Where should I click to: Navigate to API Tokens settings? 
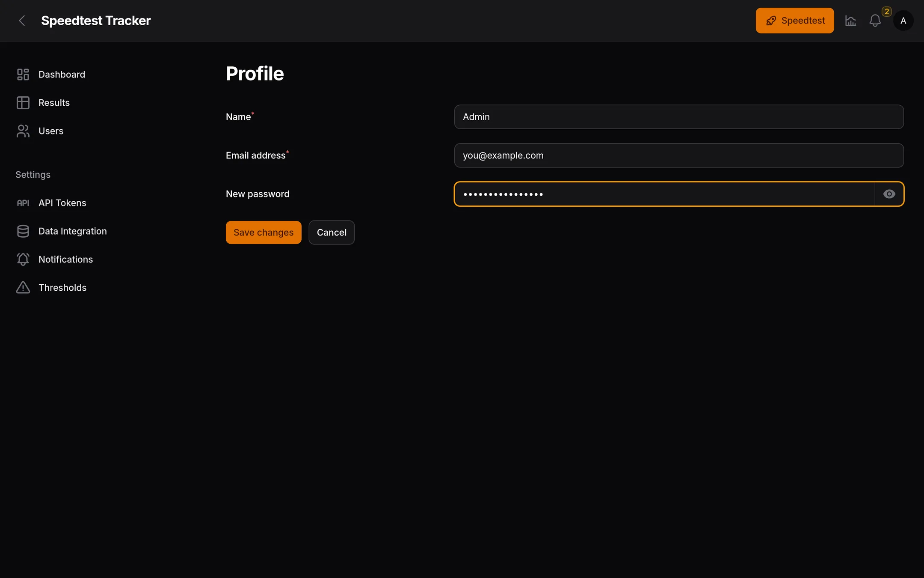pyautogui.click(x=62, y=203)
